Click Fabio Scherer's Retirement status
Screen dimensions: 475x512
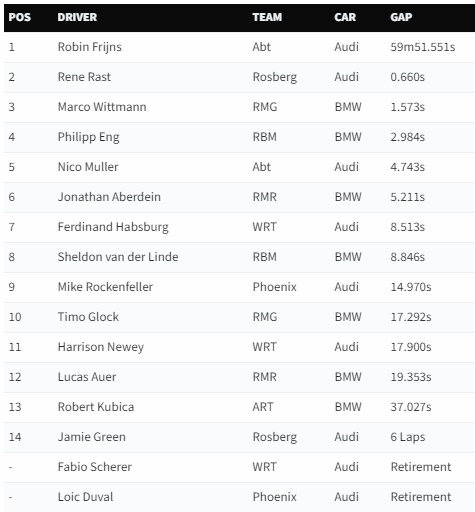[x=421, y=467]
